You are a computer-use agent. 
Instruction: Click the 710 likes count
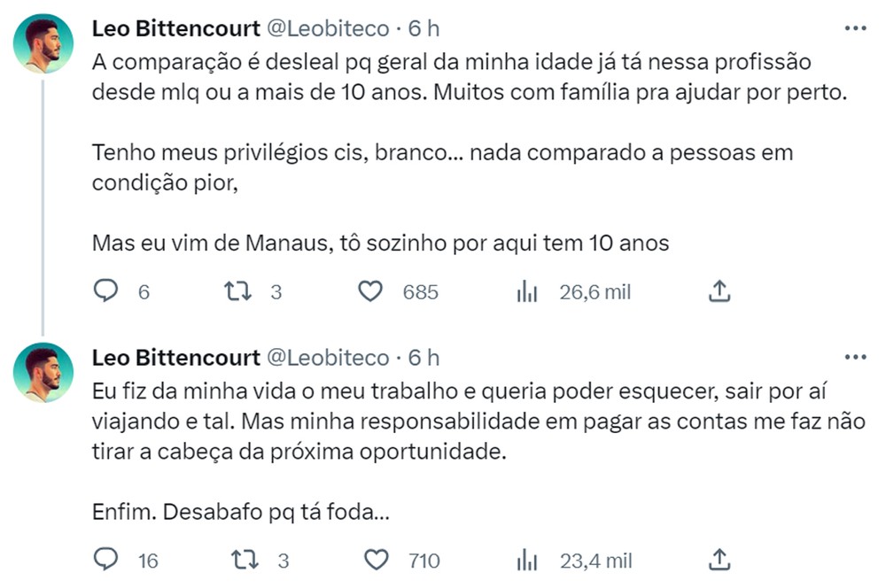(423, 560)
